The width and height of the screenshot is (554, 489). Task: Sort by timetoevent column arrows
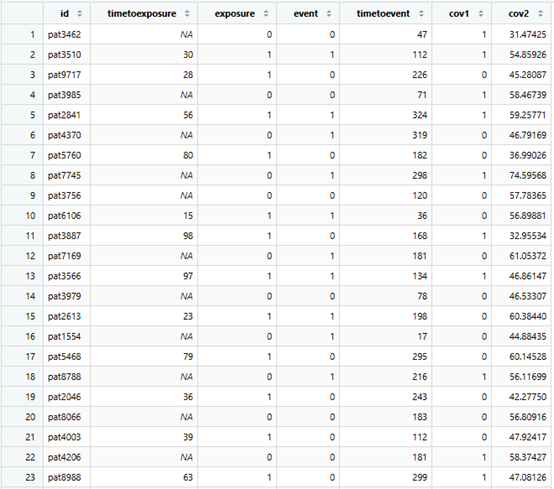pos(421,14)
